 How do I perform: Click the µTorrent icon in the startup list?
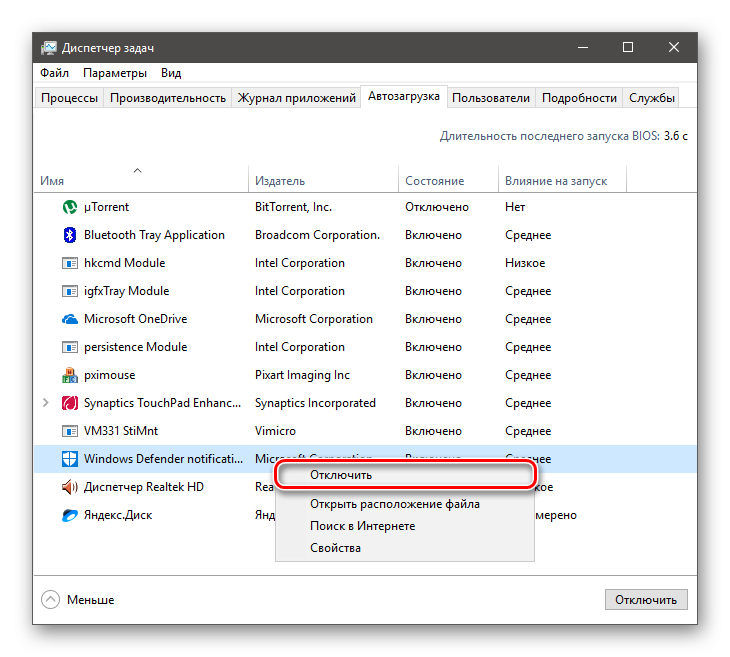70,207
